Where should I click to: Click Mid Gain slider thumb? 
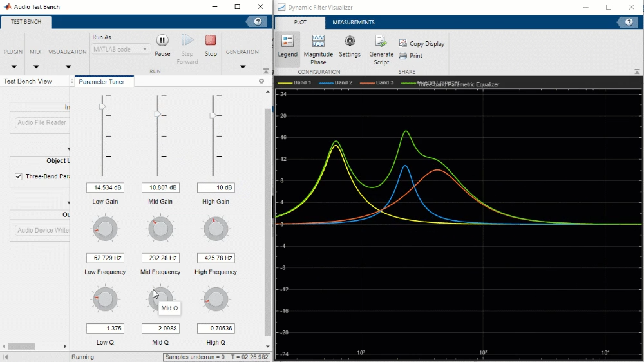pos(158,114)
